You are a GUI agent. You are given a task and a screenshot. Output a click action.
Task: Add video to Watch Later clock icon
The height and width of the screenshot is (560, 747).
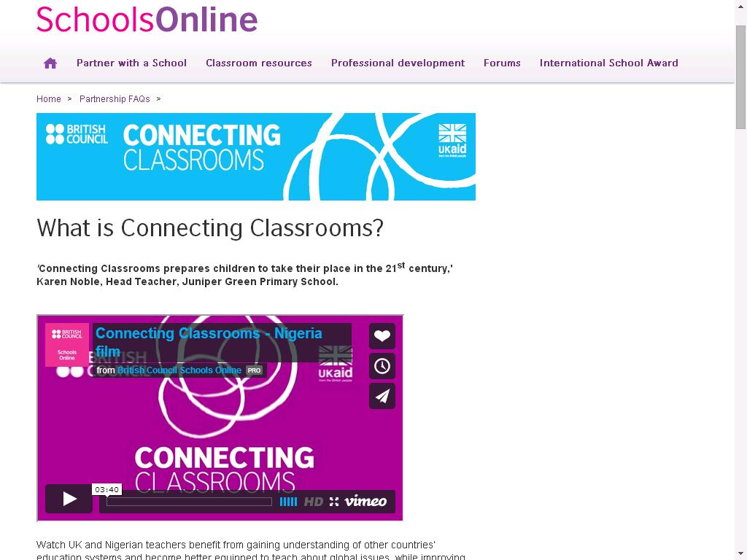point(382,366)
